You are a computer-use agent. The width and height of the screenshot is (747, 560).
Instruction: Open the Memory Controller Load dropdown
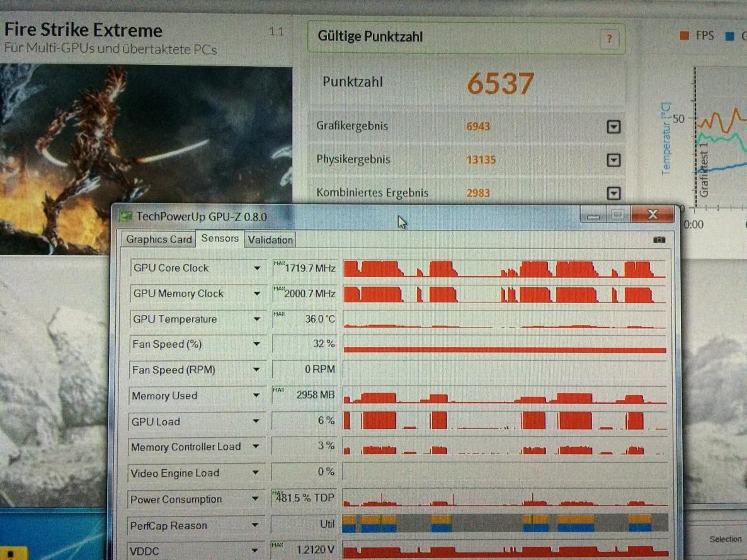pyautogui.click(x=256, y=447)
